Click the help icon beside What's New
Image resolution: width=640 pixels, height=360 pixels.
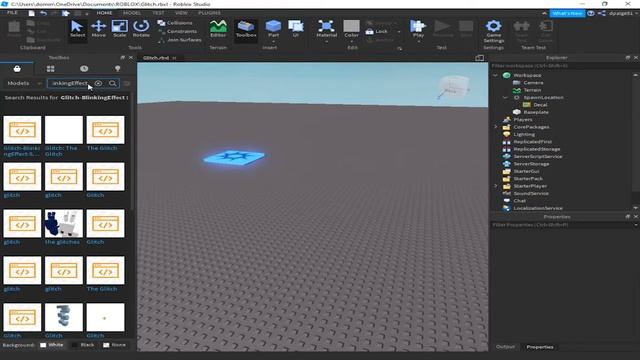[591, 13]
